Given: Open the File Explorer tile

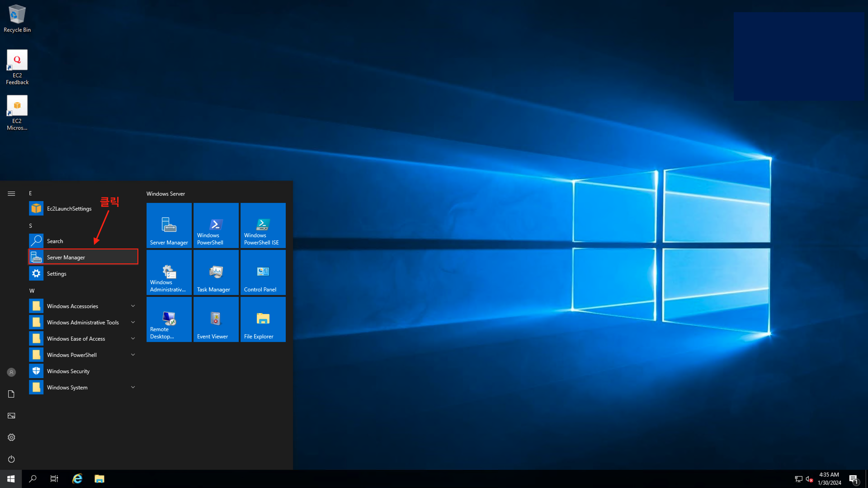Looking at the screenshot, I should click(263, 319).
